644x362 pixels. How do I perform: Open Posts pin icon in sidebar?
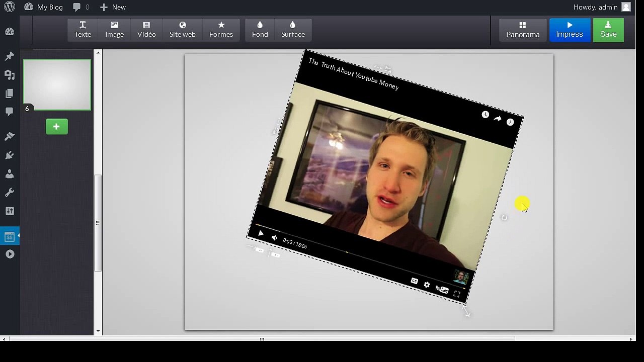[x=10, y=56]
